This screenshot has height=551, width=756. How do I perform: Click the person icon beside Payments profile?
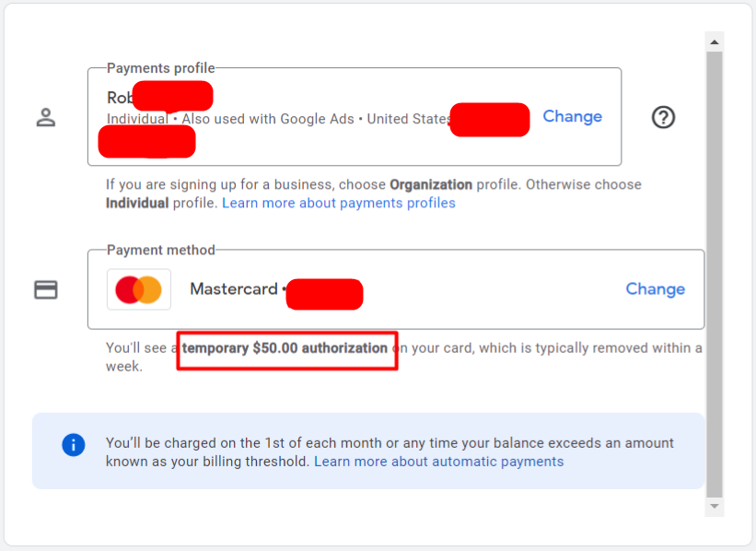tap(46, 117)
